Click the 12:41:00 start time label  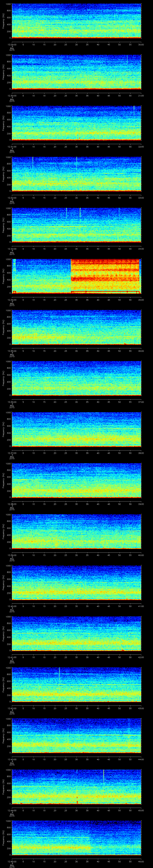tap(12, 657)
